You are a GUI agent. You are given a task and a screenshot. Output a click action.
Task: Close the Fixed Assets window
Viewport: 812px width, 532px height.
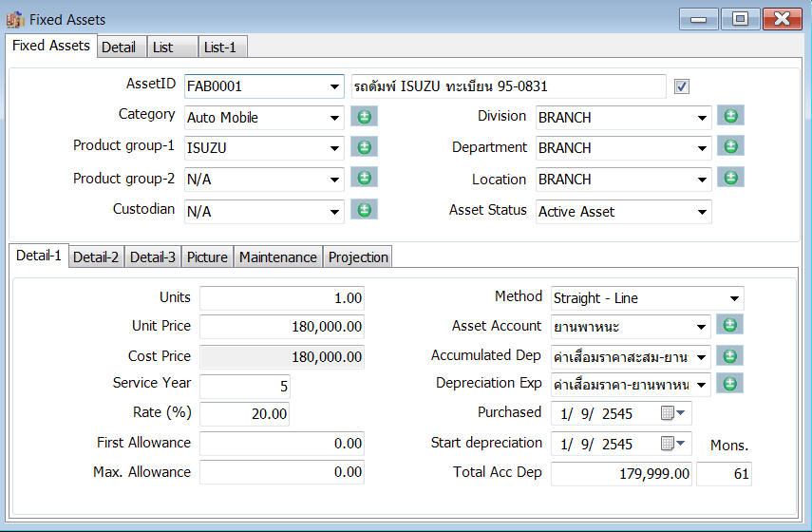point(782,20)
